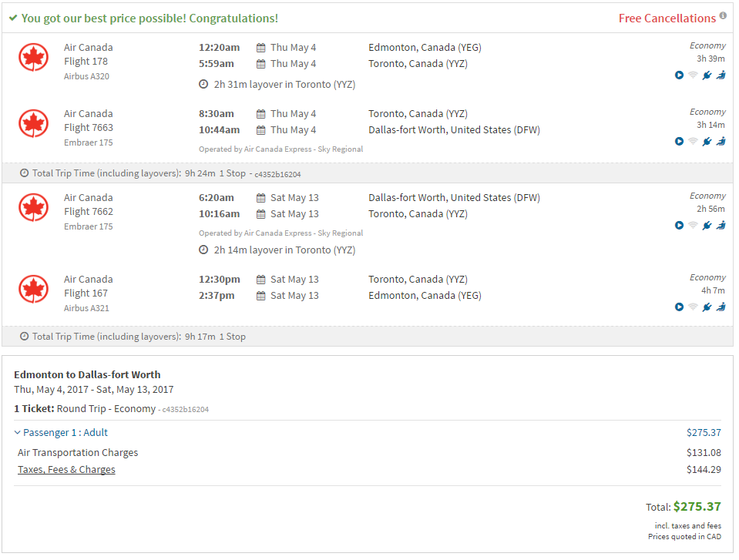Viewport: 739px width, 560px height.
Task: Click the Air Canada logo for Flight 7663
Action: 33,124
